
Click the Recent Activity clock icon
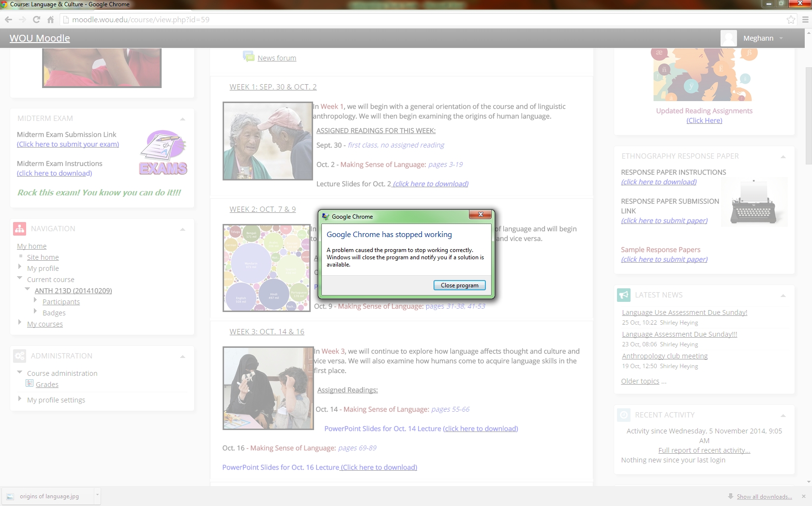tap(624, 415)
